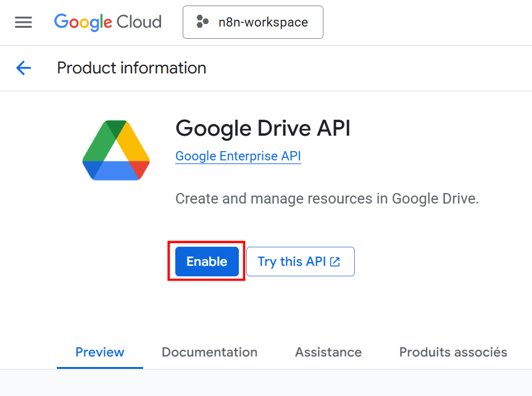The width and height of the screenshot is (532, 396).
Task: Switch to the Documentation tab
Action: coord(209,352)
